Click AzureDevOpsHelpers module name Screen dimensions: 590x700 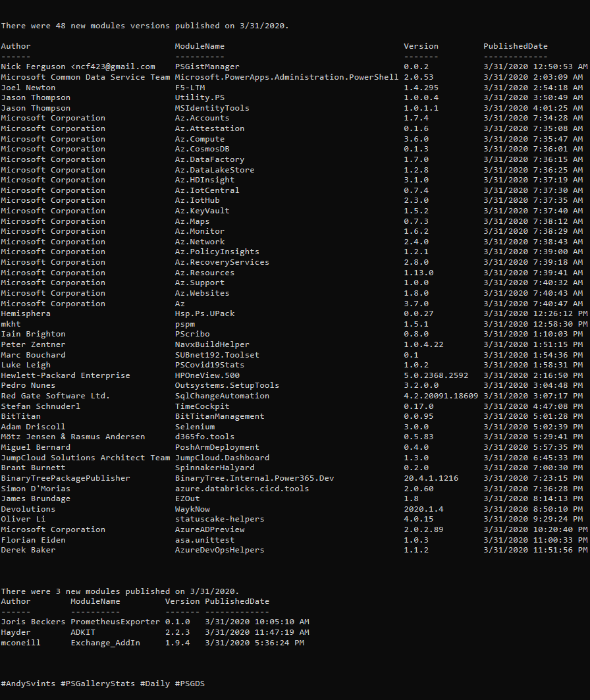pos(219,550)
